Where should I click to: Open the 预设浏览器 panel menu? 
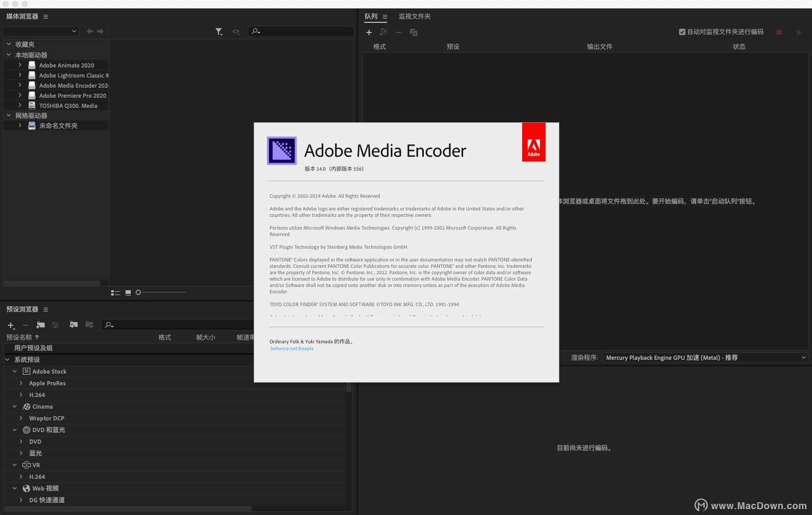(46, 309)
